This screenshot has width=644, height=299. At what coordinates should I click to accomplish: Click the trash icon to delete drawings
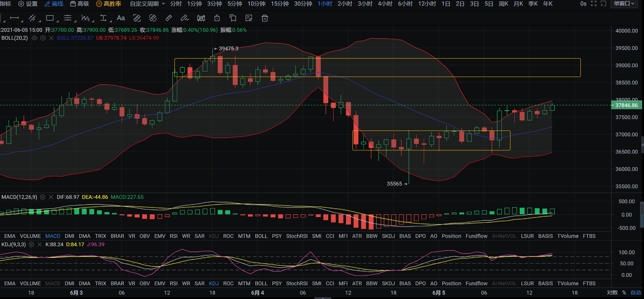pyautogui.click(x=265, y=18)
